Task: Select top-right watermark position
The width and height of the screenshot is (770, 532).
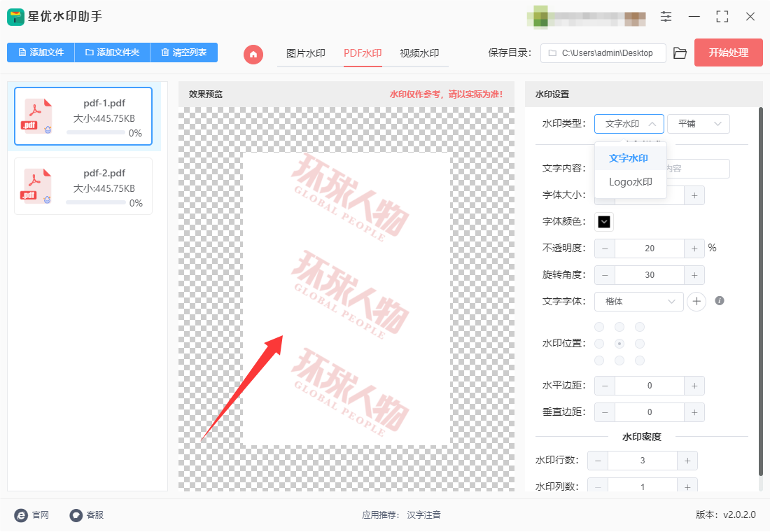Action: 639,327
